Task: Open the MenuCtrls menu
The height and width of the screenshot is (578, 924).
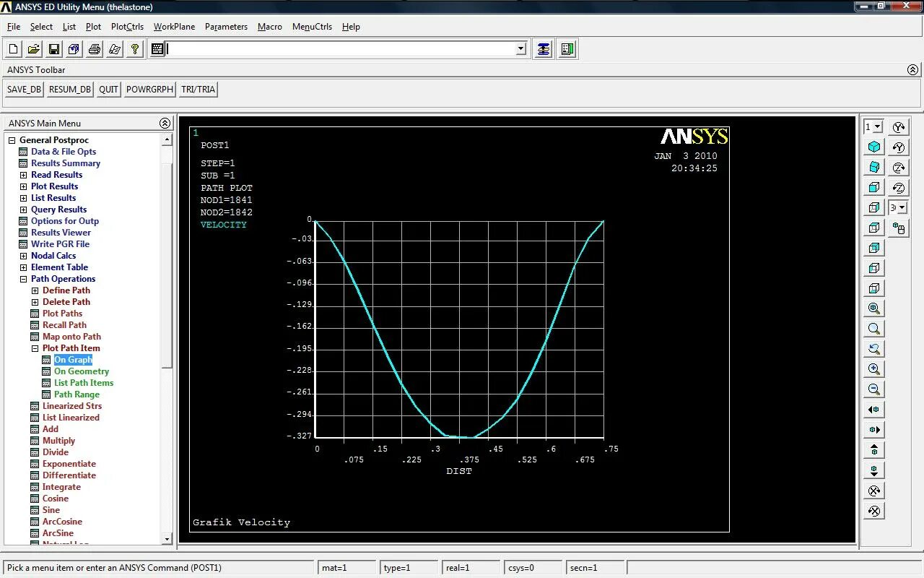Action: (x=312, y=27)
